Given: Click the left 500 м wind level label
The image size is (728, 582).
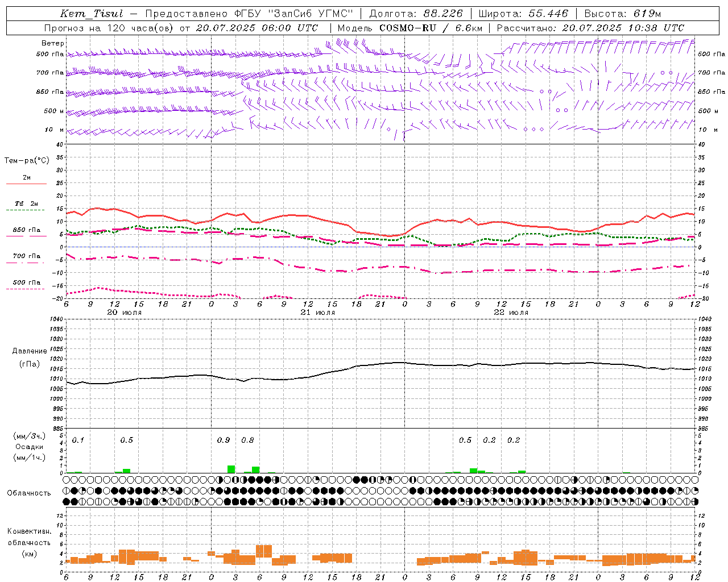Looking at the screenshot, I should [54, 111].
